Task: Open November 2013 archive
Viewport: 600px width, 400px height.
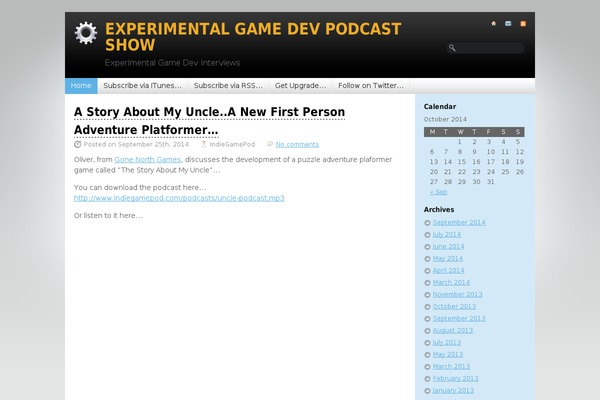Action: [458, 295]
